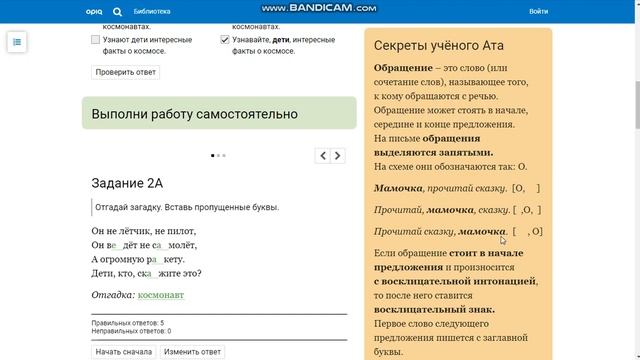Click the blank in word 'са_молёт'
This screenshot has height=360, width=640.
(162, 245)
